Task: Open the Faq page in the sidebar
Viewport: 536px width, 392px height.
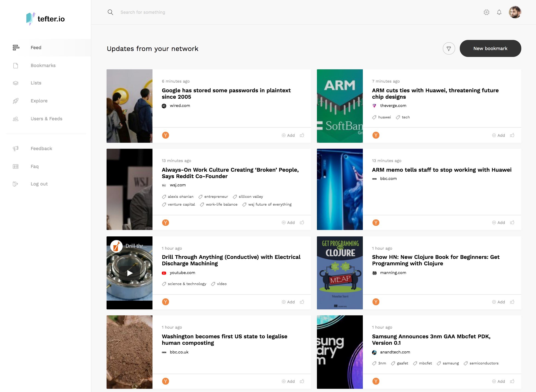Action: [35, 166]
